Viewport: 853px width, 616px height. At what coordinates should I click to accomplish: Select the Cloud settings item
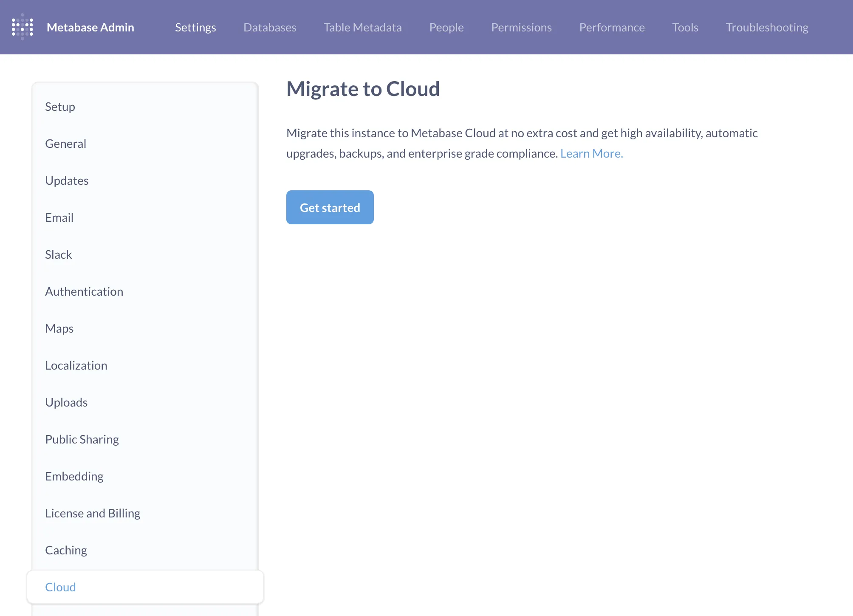point(60,587)
